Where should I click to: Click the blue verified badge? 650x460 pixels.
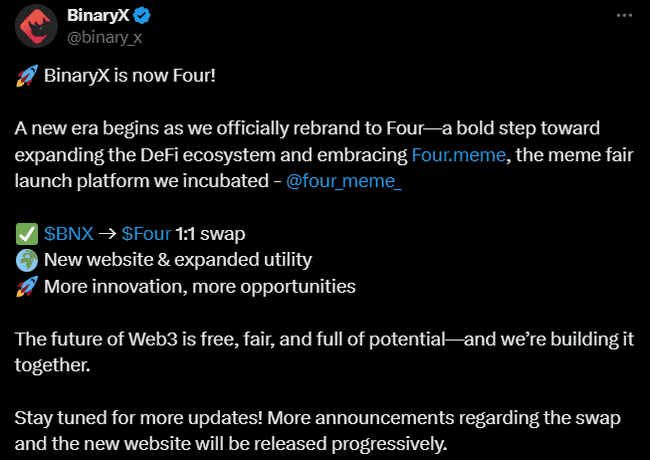coord(142,16)
